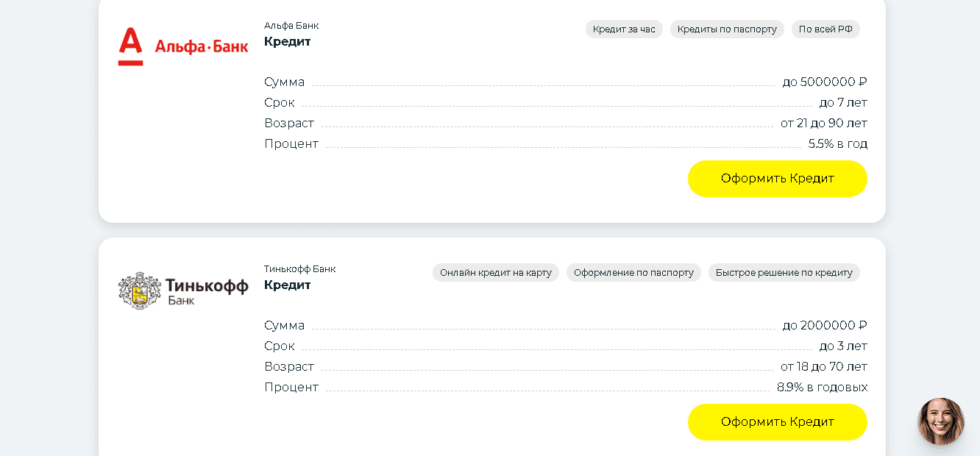Select the "Кредит за час" tag

tap(624, 29)
